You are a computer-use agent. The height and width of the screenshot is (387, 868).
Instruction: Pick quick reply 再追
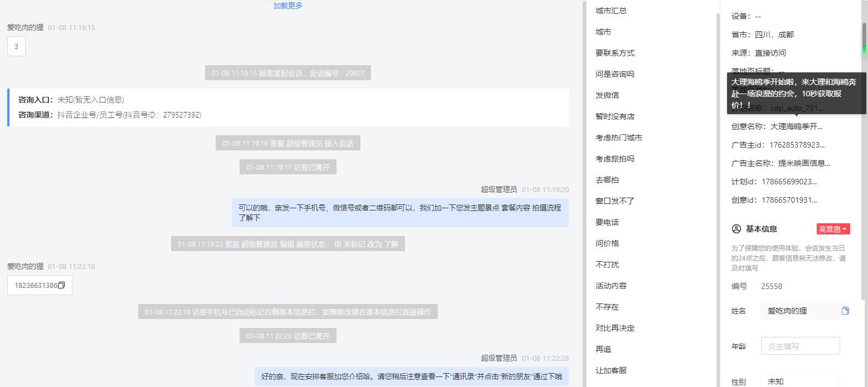(603, 349)
